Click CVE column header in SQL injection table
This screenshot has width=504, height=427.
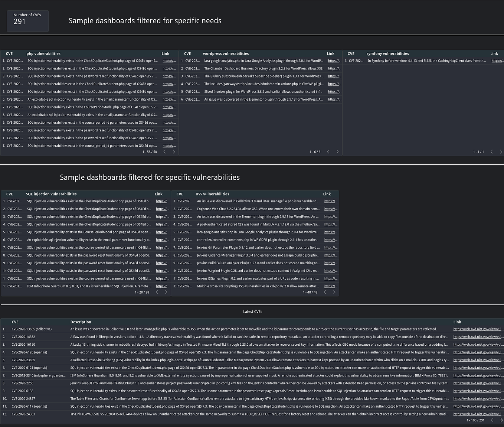tap(10, 194)
